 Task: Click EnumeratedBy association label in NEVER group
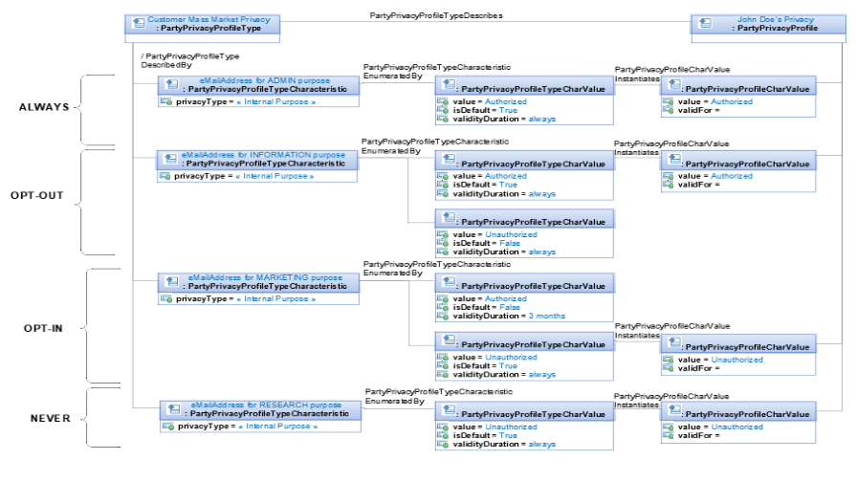pyautogui.click(x=395, y=401)
